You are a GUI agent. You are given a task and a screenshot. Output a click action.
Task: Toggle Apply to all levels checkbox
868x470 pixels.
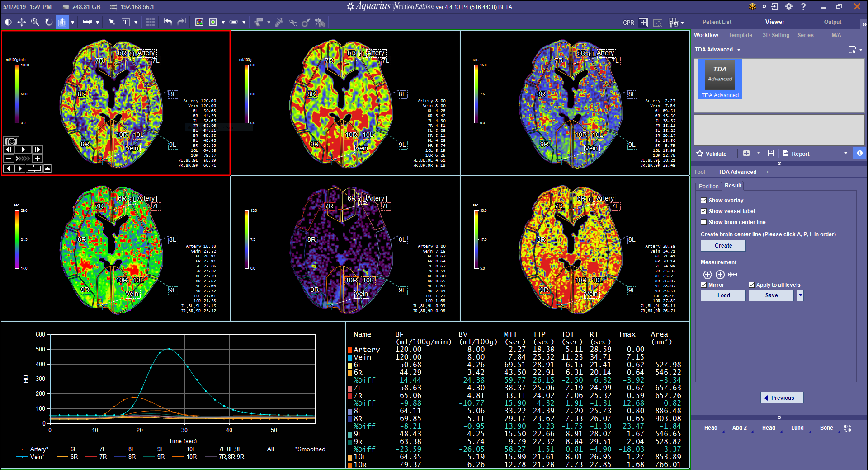751,285
